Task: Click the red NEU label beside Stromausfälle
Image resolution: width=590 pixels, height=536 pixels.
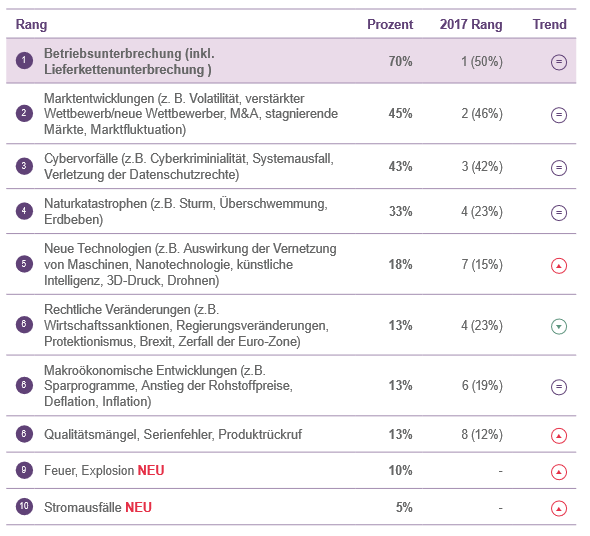Action: tap(138, 507)
